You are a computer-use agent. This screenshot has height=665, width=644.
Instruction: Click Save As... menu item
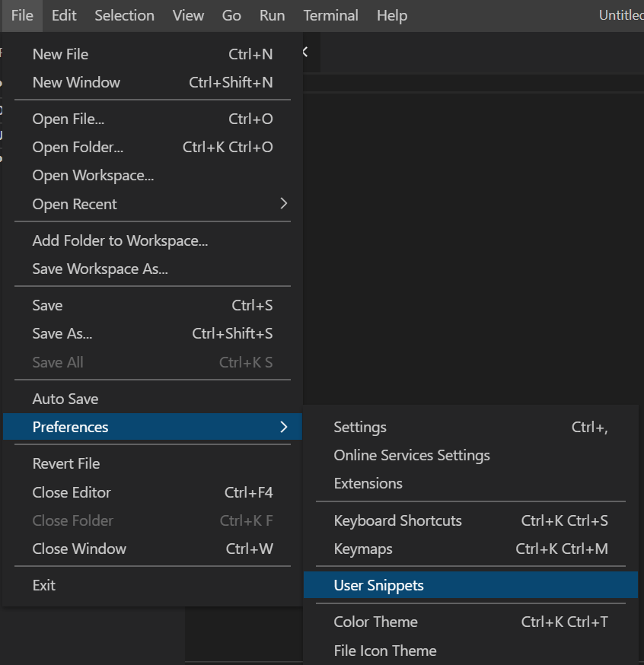[62, 333]
